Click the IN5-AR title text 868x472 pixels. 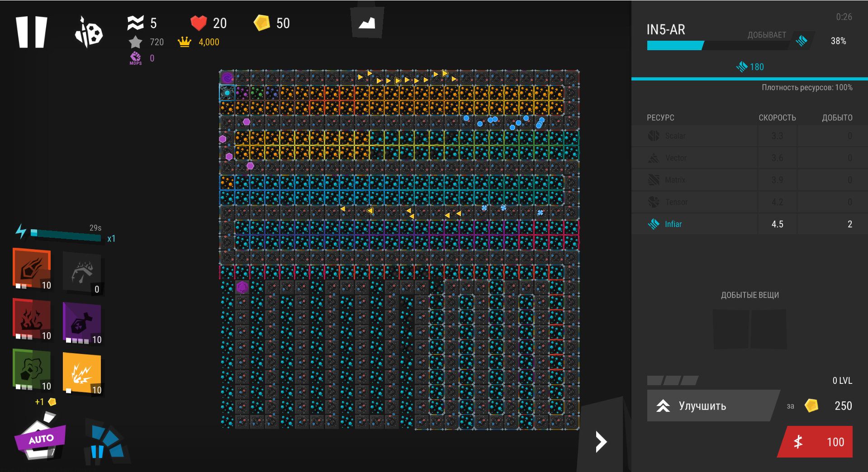point(666,30)
